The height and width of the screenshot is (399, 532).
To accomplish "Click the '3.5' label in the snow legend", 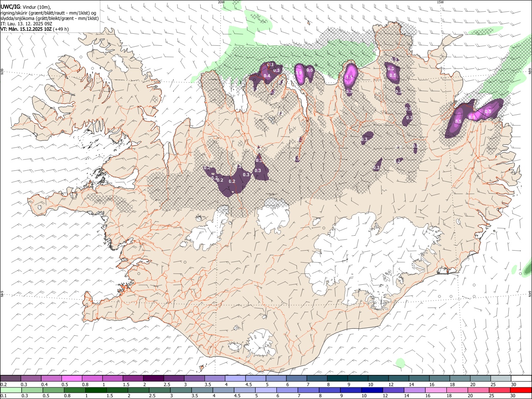I will coord(208,384).
